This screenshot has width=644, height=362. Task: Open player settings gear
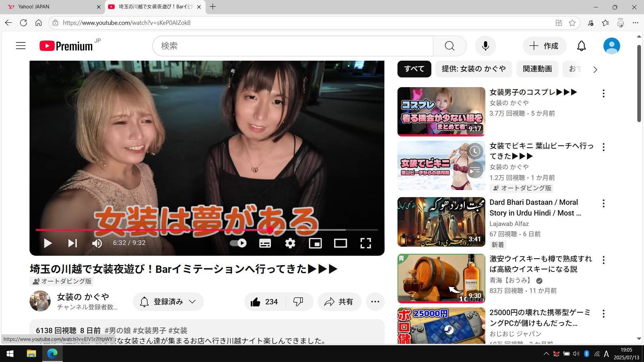(290, 243)
